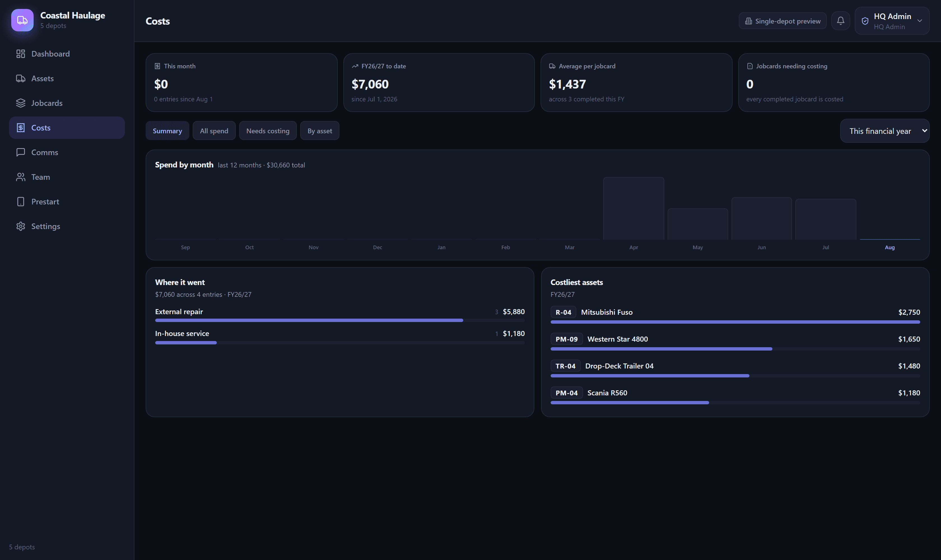Click the $2,750 asset cost
The width and height of the screenshot is (941, 560).
point(909,312)
